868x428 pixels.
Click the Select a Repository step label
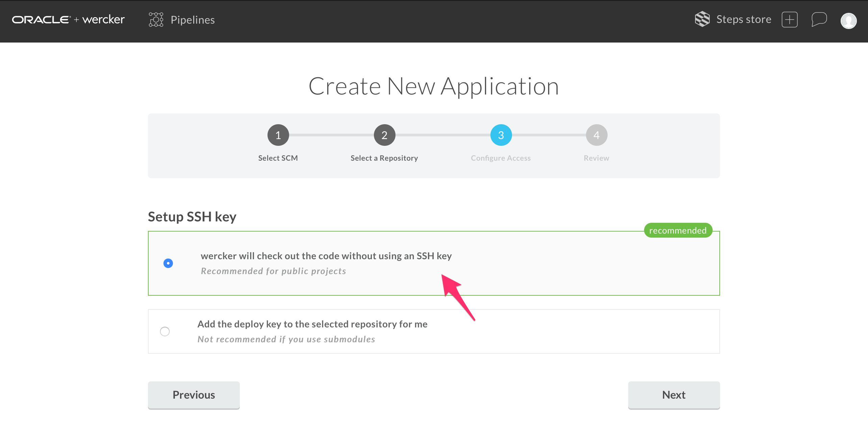(384, 158)
